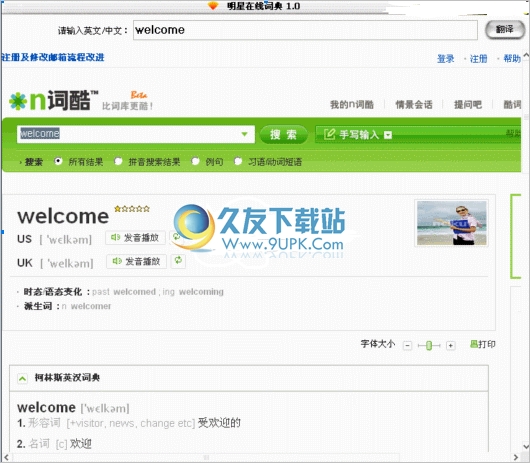Image resolution: width=530 pixels, height=463 pixels.
Task: Go to 情景会话 tab
Action: pos(414,105)
